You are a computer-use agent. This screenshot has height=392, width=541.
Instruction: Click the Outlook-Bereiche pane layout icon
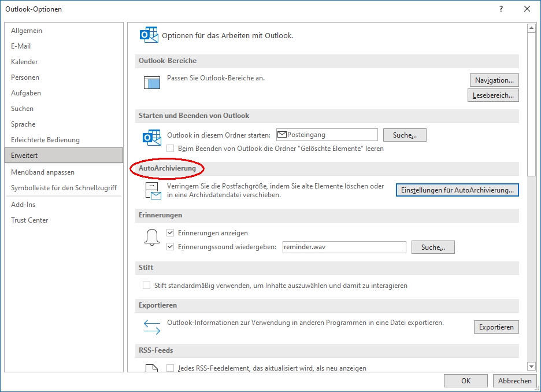(152, 82)
